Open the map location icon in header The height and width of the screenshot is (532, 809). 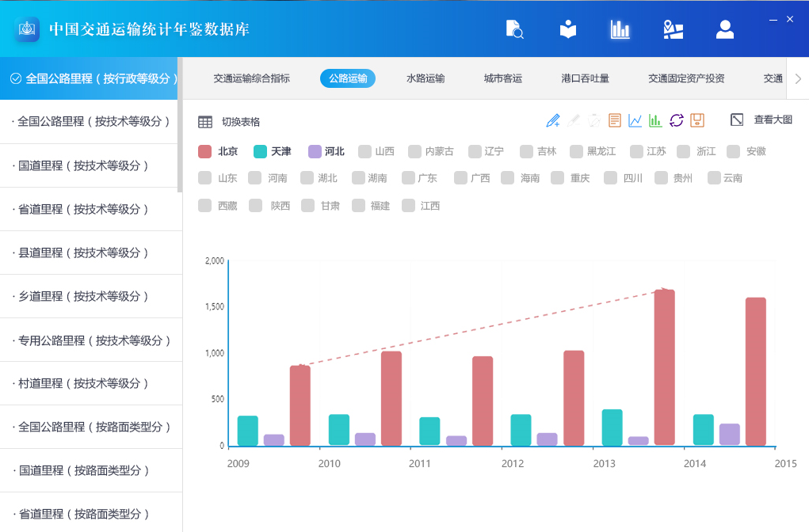(673, 29)
